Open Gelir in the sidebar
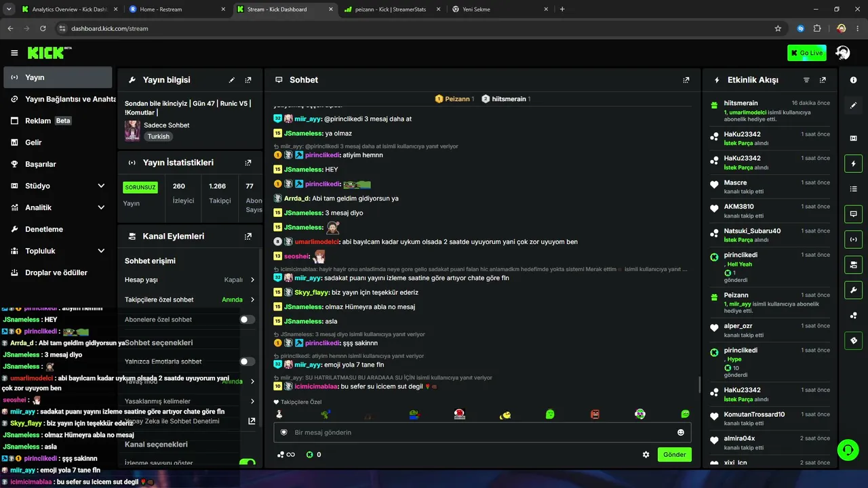Screen dimensions: 868x488 (58, 142)
